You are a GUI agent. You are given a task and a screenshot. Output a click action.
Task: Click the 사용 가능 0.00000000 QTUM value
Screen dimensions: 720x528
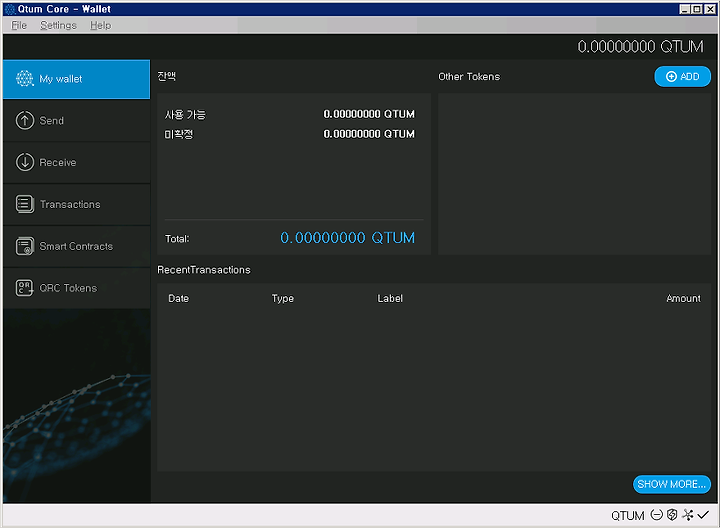click(x=369, y=114)
